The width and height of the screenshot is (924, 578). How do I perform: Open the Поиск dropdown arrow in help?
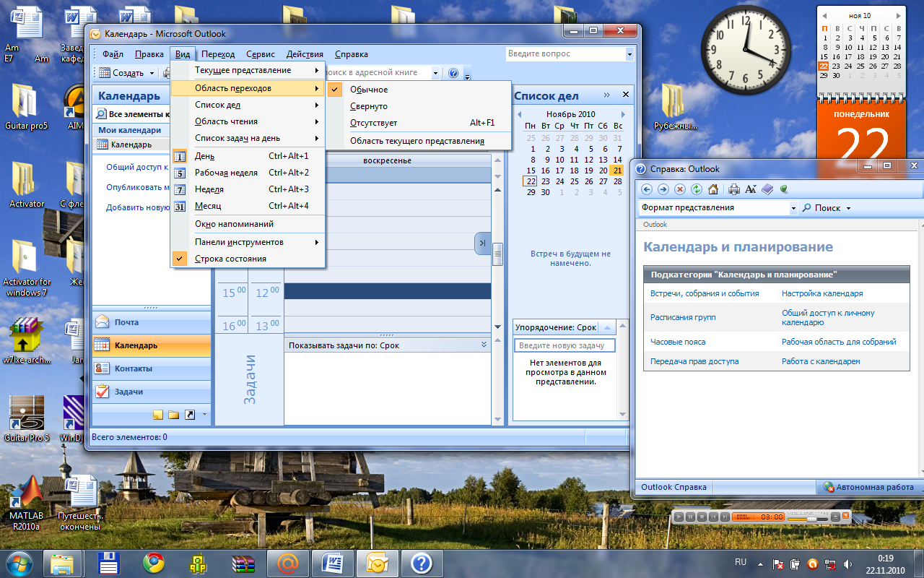click(x=848, y=208)
